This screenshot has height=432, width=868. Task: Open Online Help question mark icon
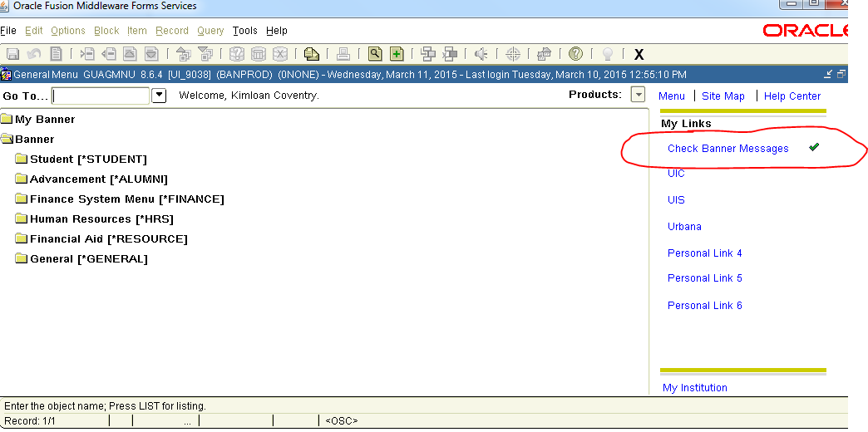(576, 54)
